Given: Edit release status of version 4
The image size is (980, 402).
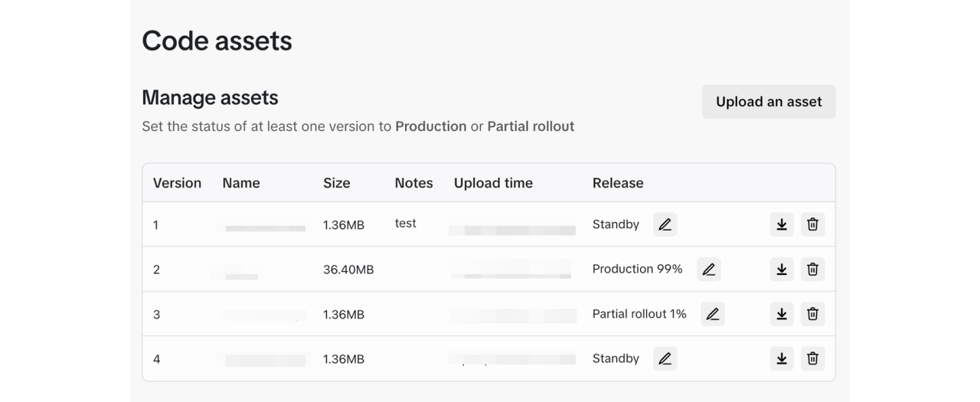Looking at the screenshot, I should (665, 358).
